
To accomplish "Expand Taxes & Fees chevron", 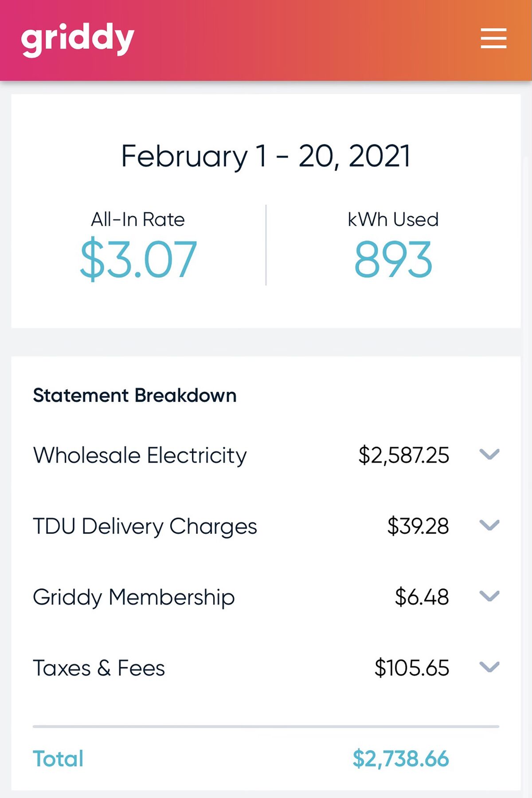I will tap(489, 667).
